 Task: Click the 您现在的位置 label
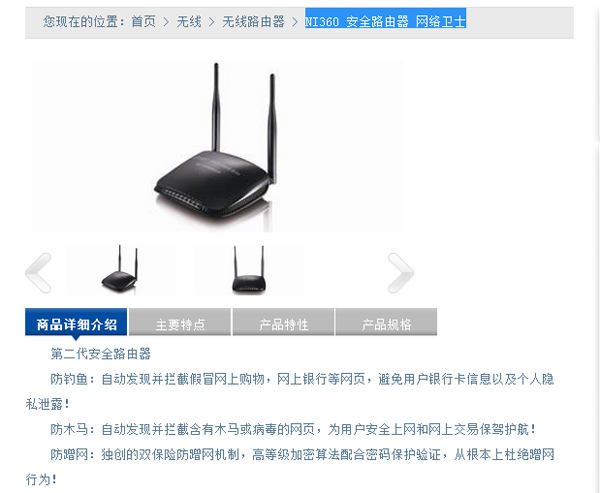point(84,21)
